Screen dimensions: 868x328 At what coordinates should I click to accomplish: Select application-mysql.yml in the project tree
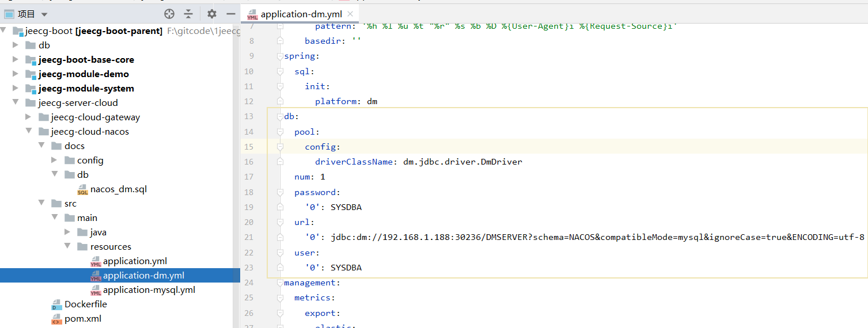[x=149, y=290]
